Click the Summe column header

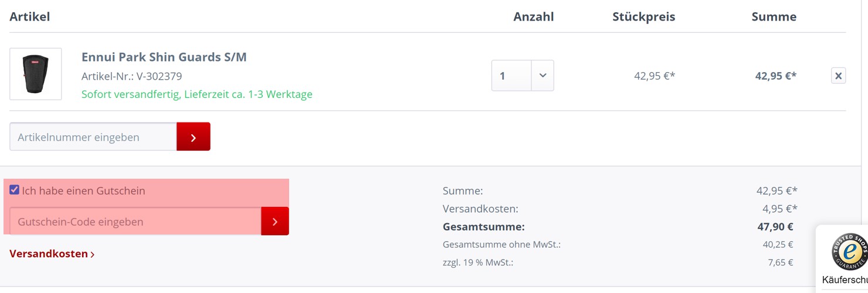pos(774,16)
